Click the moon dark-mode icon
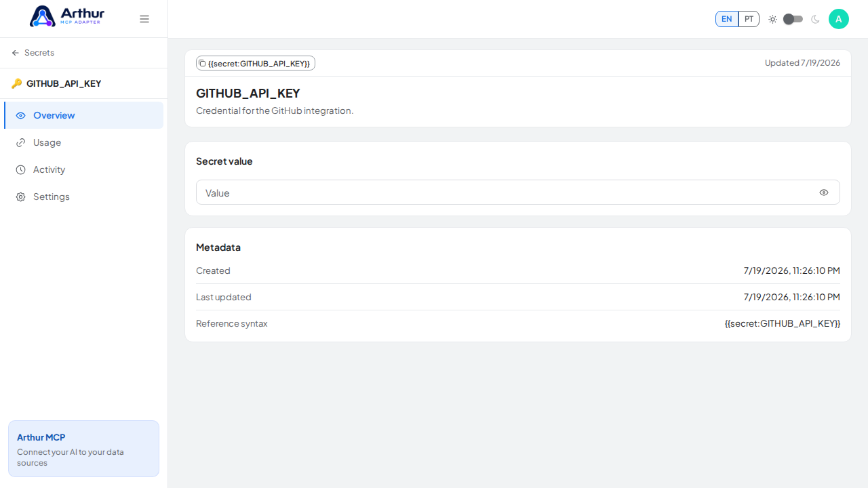 815,19
